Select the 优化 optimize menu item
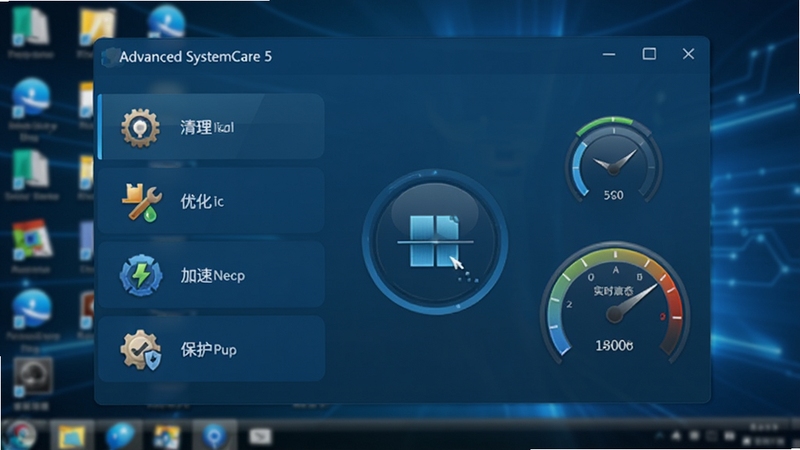 [x=211, y=201]
